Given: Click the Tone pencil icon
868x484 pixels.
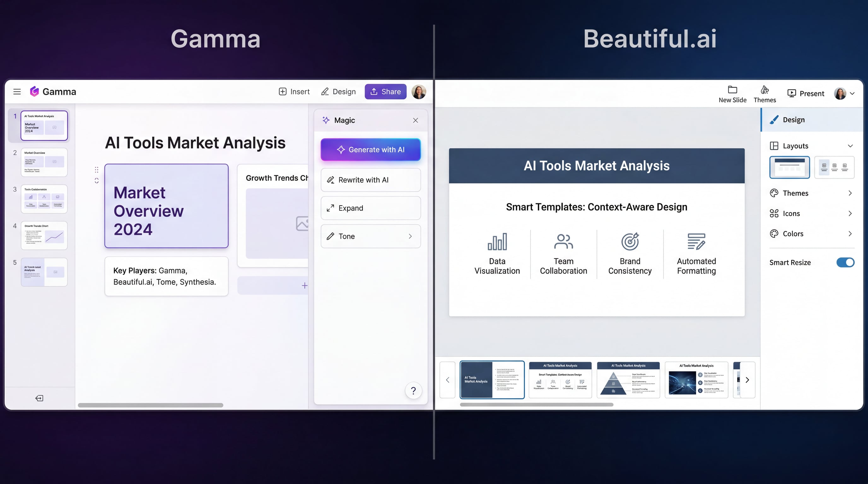Looking at the screenshot, I should [x=331, y=236].
